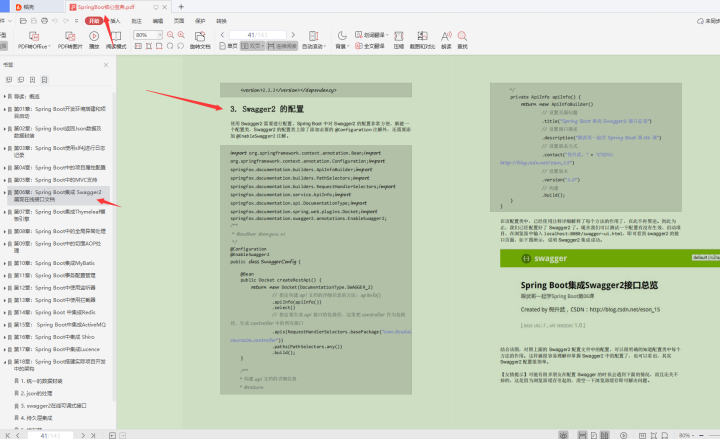Screen dimensions: 720x439
Task: Close the bookmarks side panel
Action: tap(106, 65)
